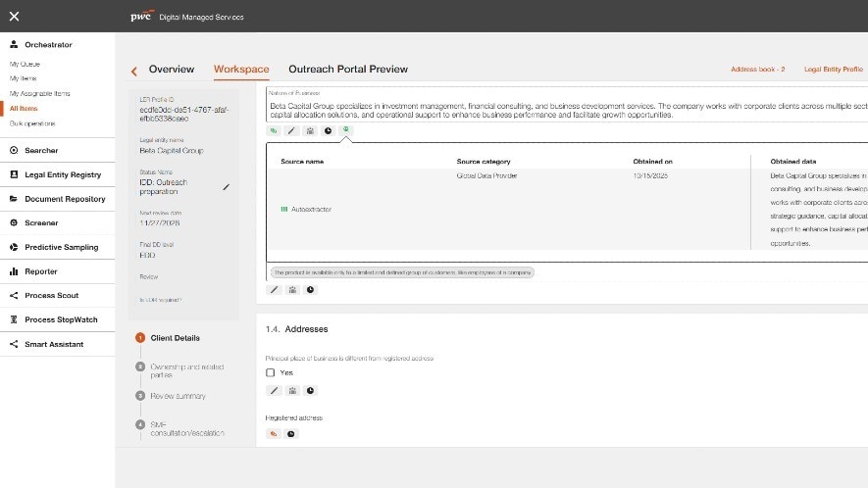Image resolution: width=868 pixels, height=488 pixels.
Task: Close the side menu with the X icon
Action: coord(15,16)
